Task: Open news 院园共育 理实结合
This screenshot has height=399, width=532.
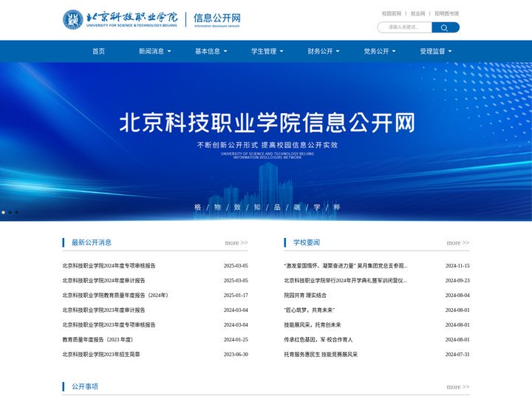Action: pos(305,296)
